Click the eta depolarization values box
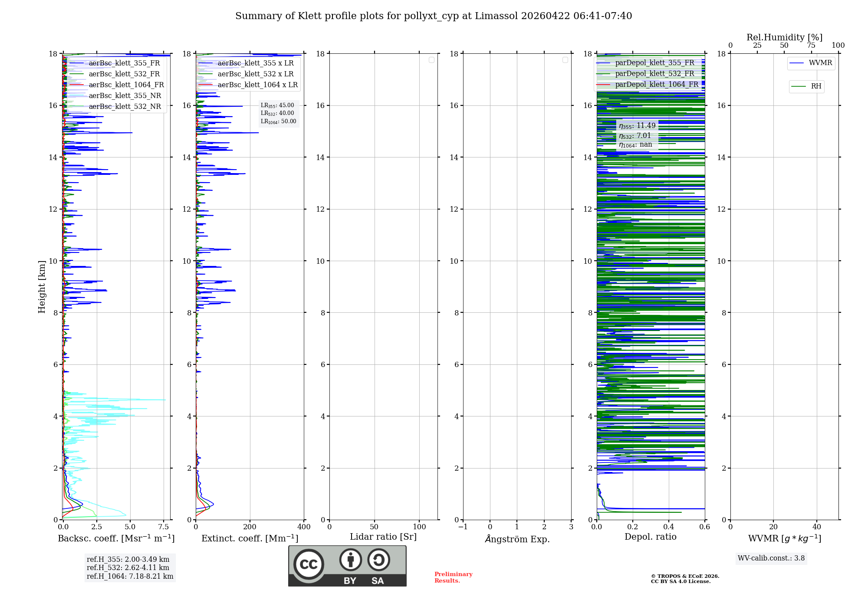868x590 pixels. tap(637, 135)
